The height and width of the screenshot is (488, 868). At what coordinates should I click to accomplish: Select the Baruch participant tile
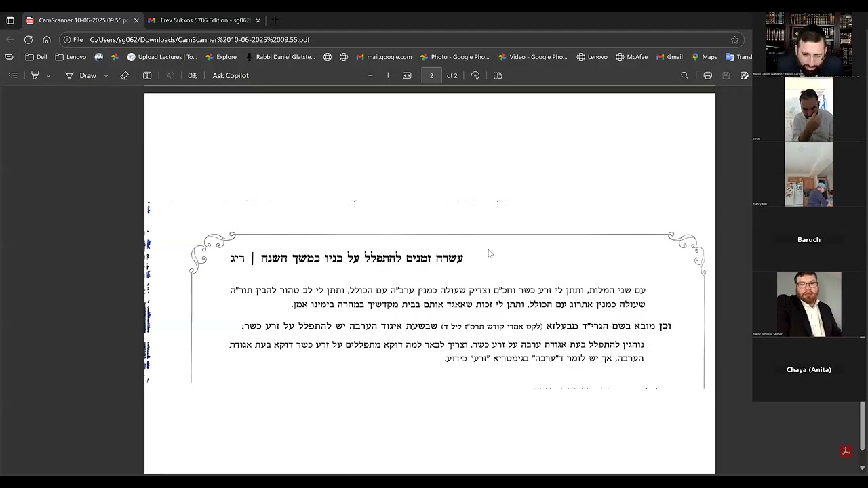tap(809, 239)
